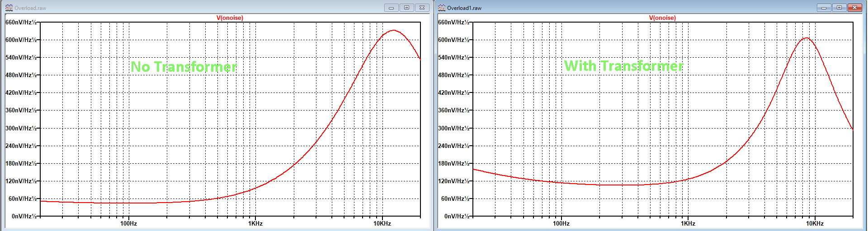This screenshot has height=231, width=868.
Task: Maximize the Overload.raw window
Action: tap(407, 8)
